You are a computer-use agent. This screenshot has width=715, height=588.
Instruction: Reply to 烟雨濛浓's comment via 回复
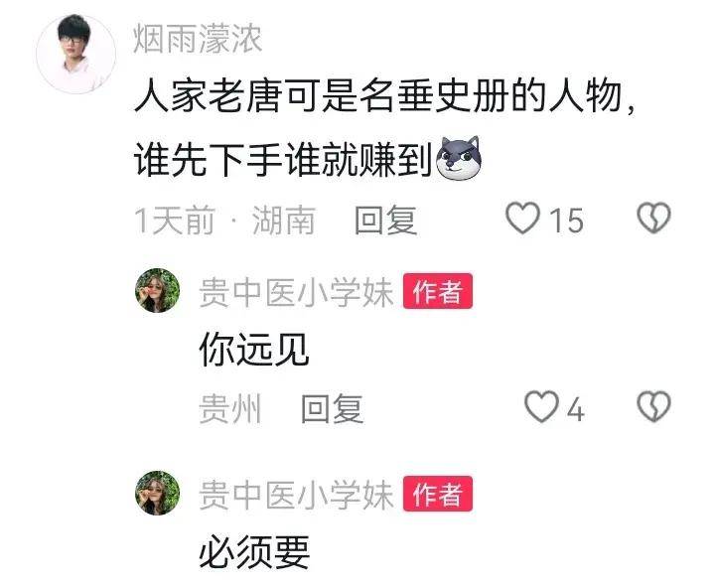[x=385, y=220]
